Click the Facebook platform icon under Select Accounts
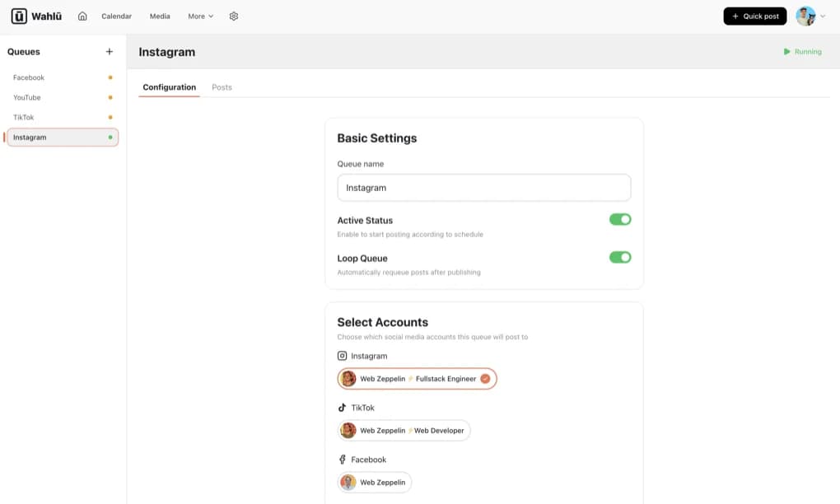 (x=342, y=459)
